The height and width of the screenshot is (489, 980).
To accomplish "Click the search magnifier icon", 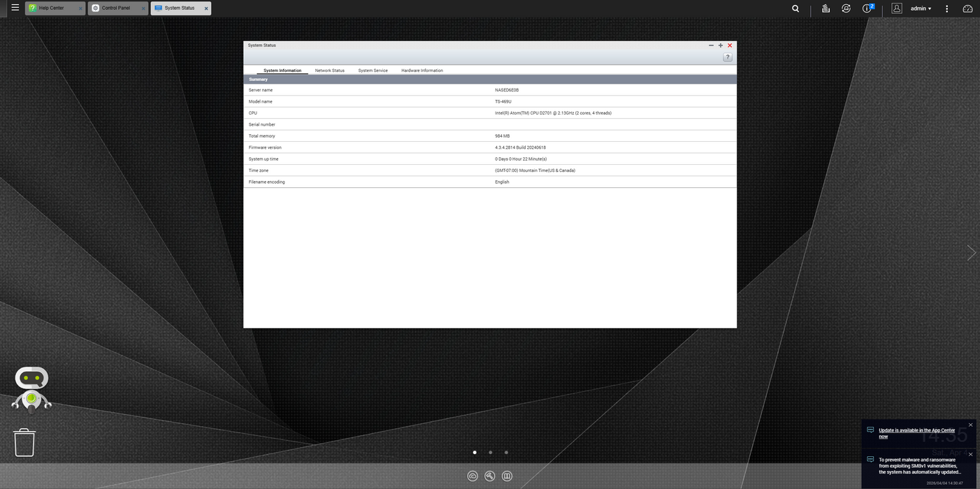I will 795,8.
